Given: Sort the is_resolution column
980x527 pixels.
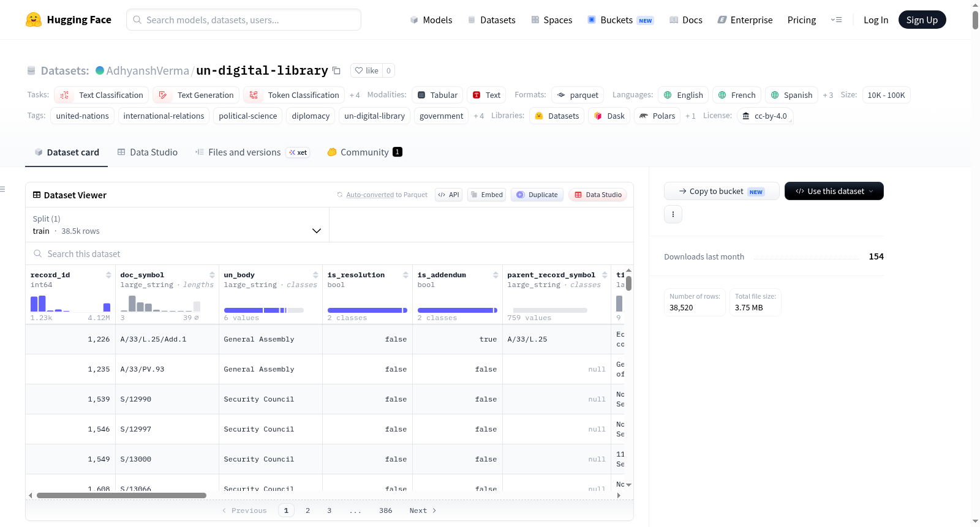Looking at the screenshot, I should point(405,275).
